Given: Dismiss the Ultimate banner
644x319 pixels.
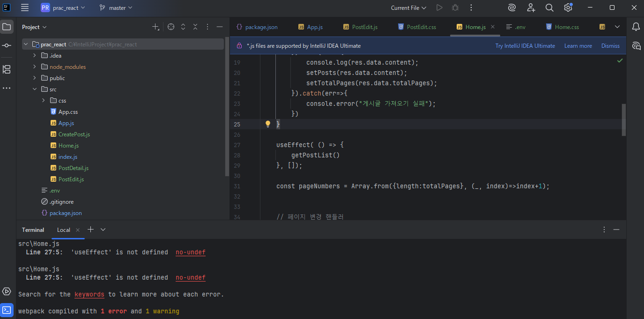Looking at the screenshot, I should 610,46.
